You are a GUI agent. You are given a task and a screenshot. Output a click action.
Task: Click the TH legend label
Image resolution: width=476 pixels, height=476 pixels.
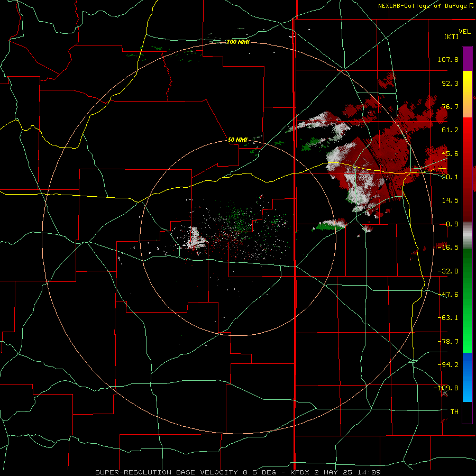click(454, 411)
